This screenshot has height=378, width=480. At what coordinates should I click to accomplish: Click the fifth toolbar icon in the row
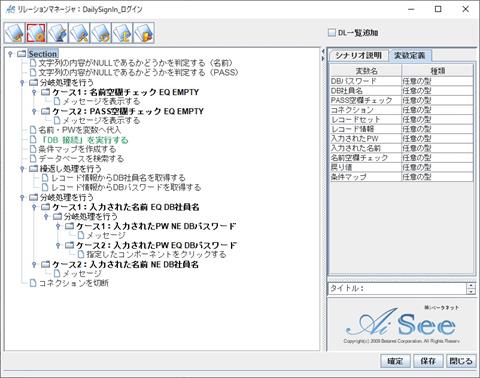[101, 33]
